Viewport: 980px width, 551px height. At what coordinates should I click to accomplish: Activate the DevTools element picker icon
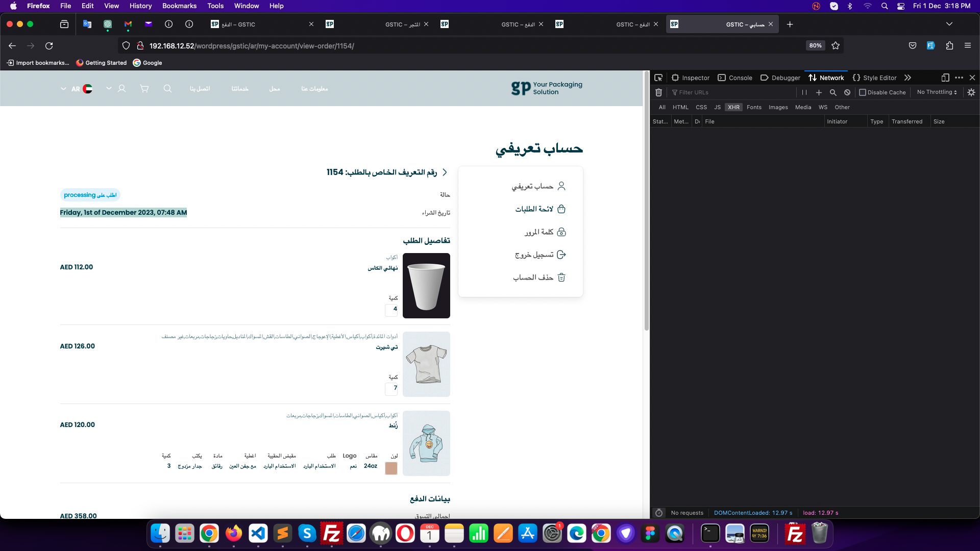coord(658,78)
